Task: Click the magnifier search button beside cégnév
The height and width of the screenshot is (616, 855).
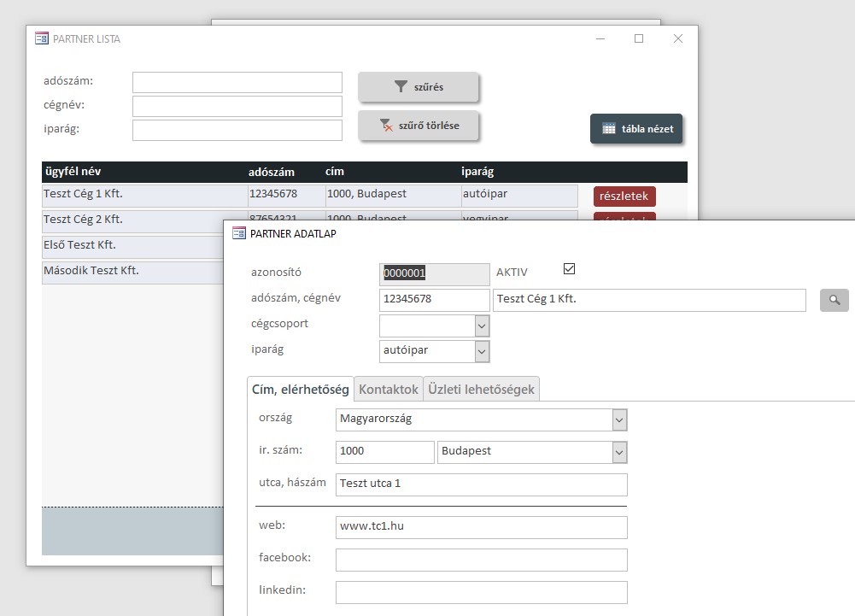Action: pyautogui.click(x=835, y=300)
